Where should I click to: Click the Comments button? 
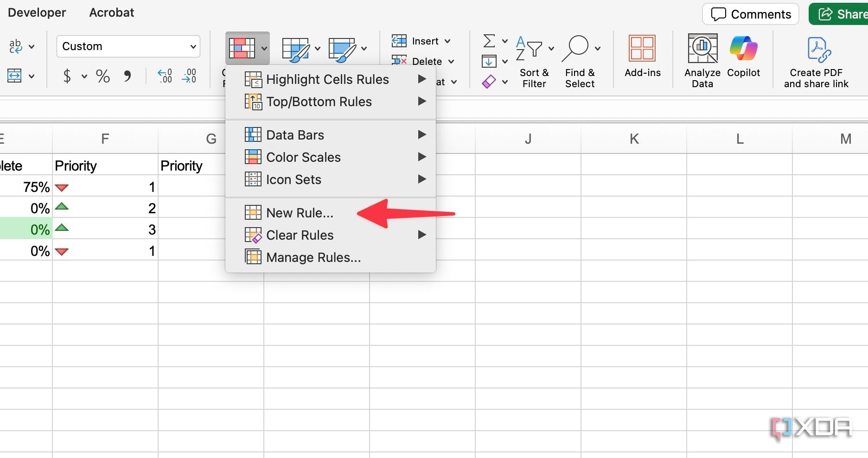point(751,14)
